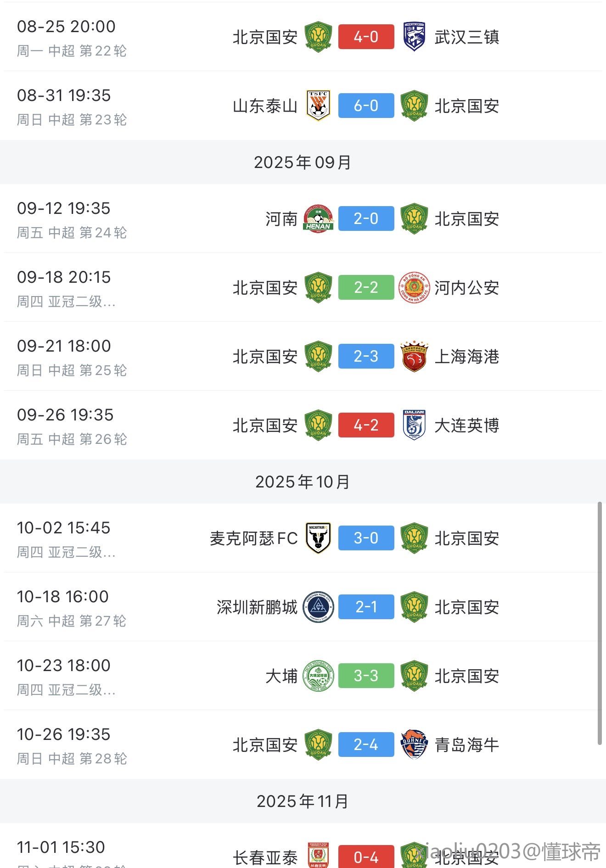Open the 3-3 draw score against Tai Po
This screenshot has height=868, width=606.
tap(366, 676)
